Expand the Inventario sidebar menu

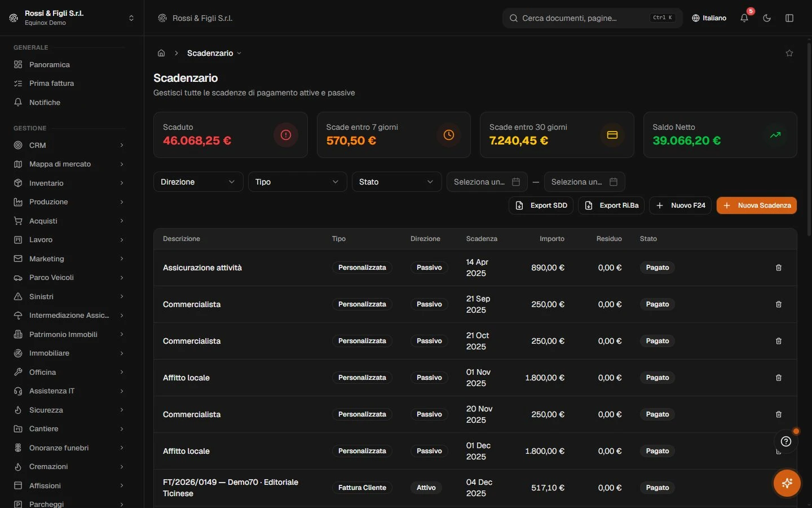click(x=68, y=183)
